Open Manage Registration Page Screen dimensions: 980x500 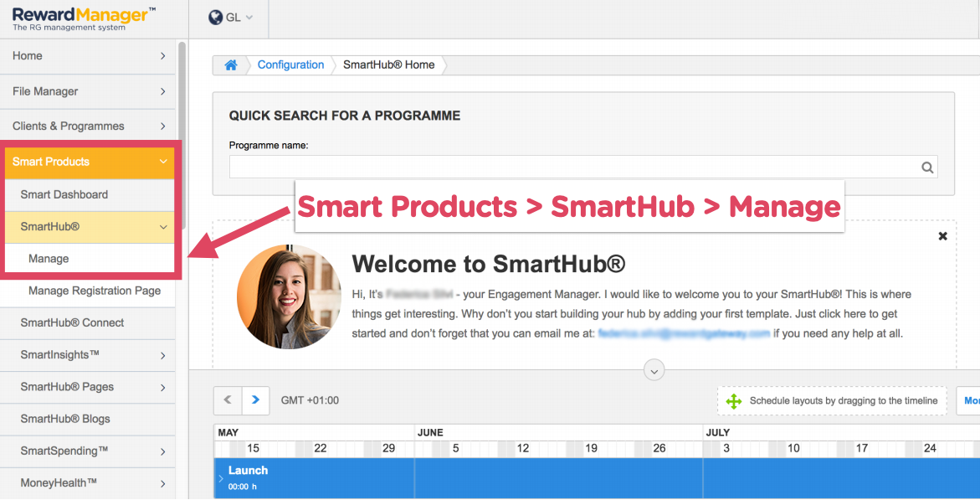pyautogui.click(x=88, y=291)
